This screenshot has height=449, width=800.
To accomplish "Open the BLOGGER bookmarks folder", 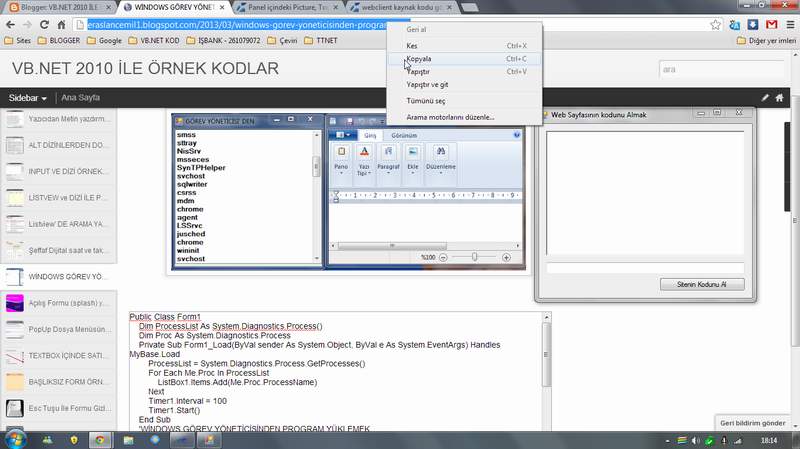I will 59,40.
